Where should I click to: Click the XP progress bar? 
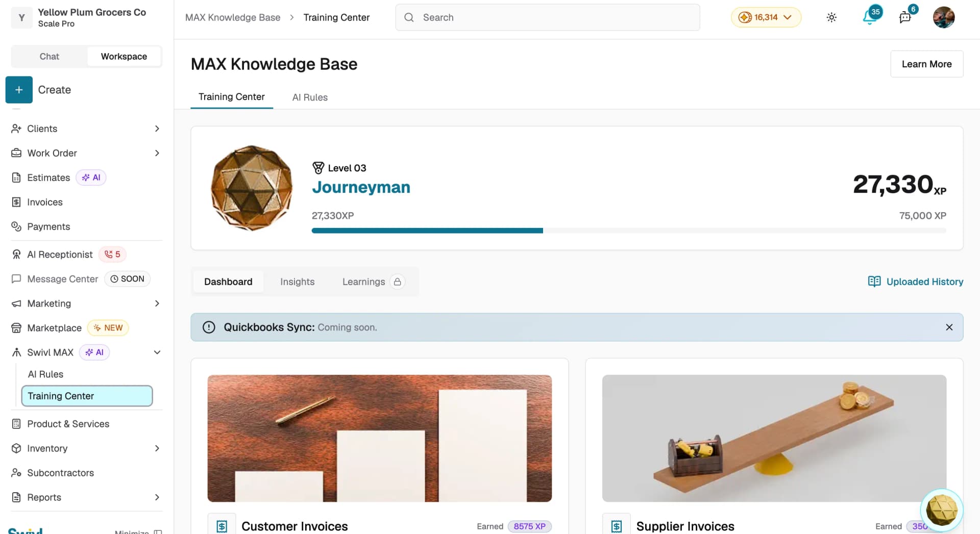pyautogui.click(x=629, y=231)
